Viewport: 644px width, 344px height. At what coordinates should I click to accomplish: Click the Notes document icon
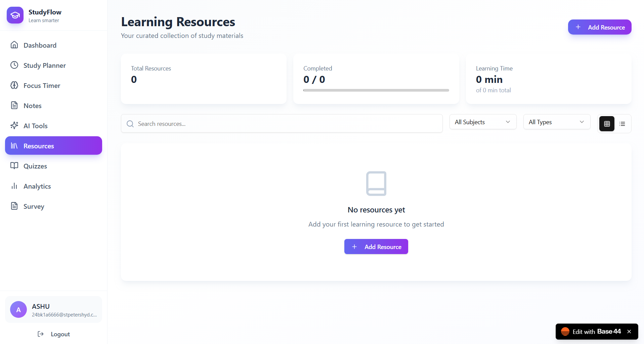point(14,105)
